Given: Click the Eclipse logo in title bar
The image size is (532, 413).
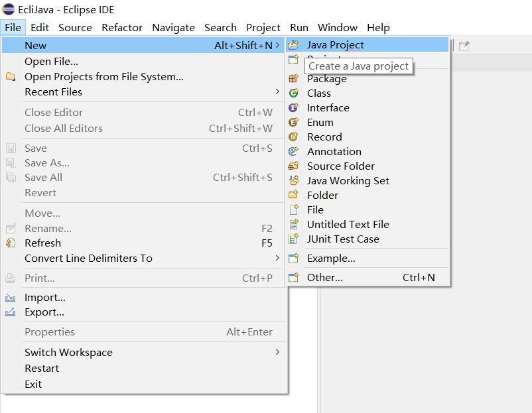Looking at the screenshot, I should point(9,9).
